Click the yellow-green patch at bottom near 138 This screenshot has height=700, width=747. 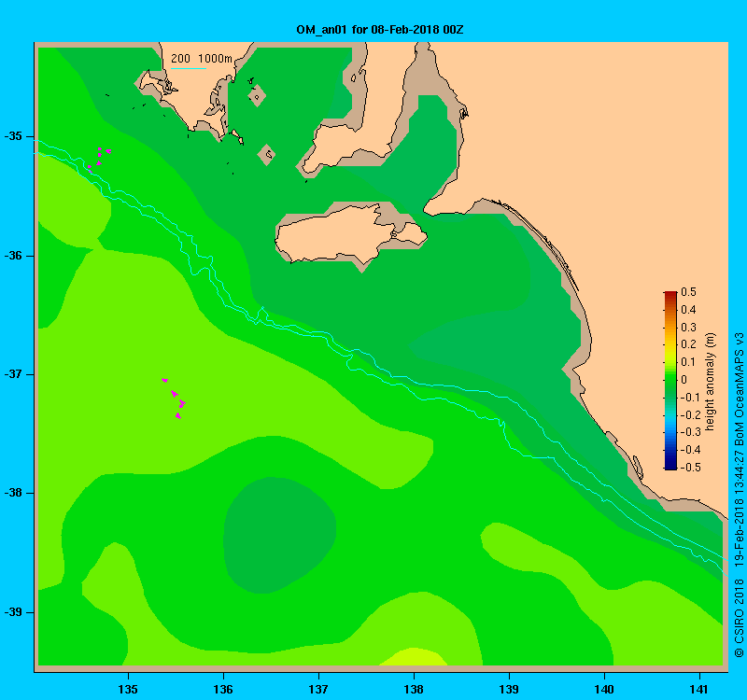414,656
